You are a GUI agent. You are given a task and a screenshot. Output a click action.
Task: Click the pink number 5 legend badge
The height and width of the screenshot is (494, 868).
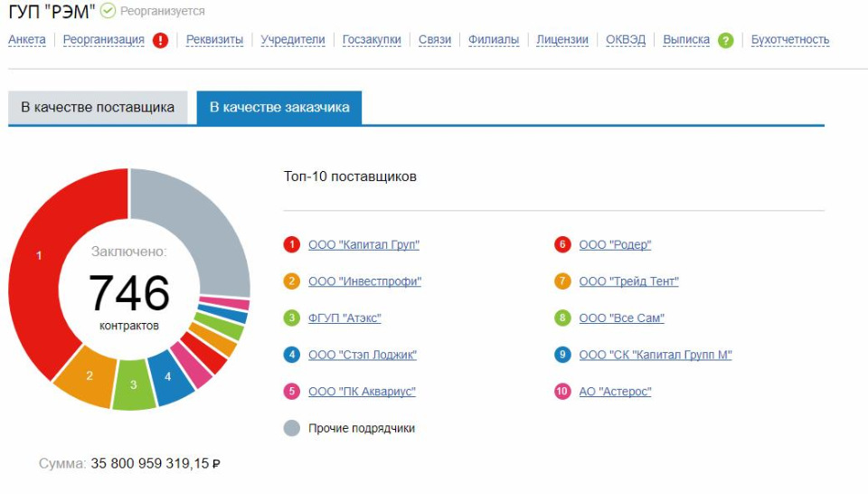click(292, 392)
